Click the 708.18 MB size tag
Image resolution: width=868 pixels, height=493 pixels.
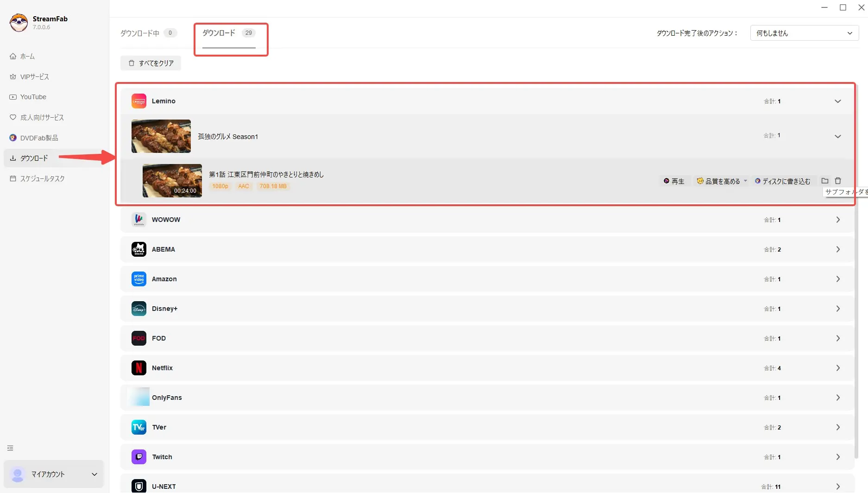tap(273, 186)
